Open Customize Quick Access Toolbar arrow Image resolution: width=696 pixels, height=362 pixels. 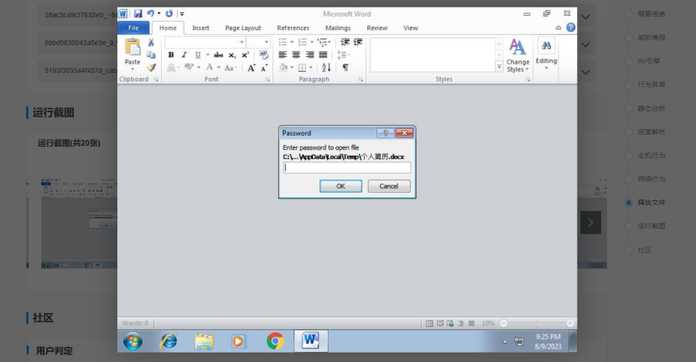pos(182,14)
